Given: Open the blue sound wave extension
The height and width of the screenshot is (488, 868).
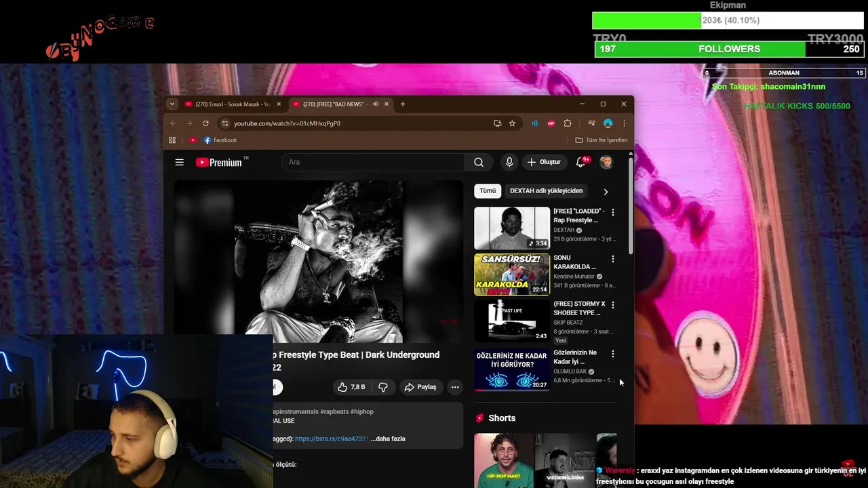Looking at the screenshot, I should pyautogui.click(x=534, y=123).
